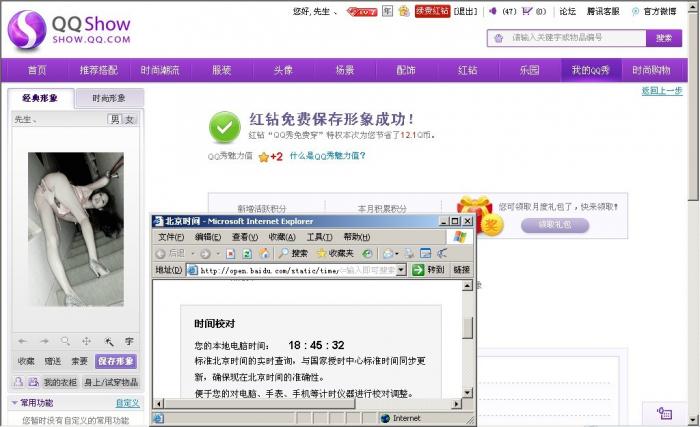Open 推荐搭配 in navigation bar

(x=99, y=70)
